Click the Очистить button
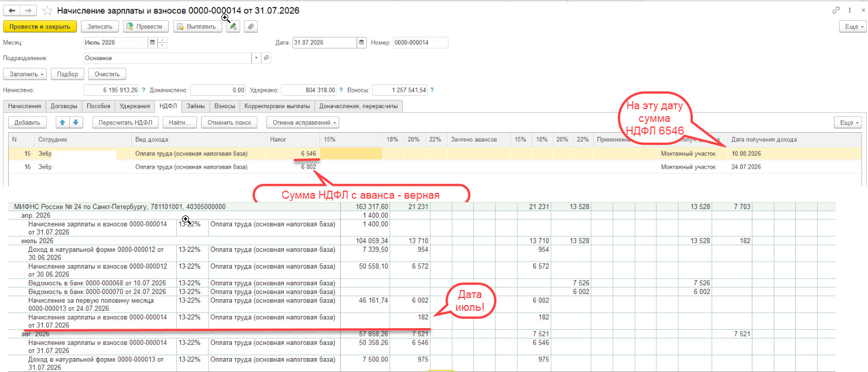 pos(107,74)
